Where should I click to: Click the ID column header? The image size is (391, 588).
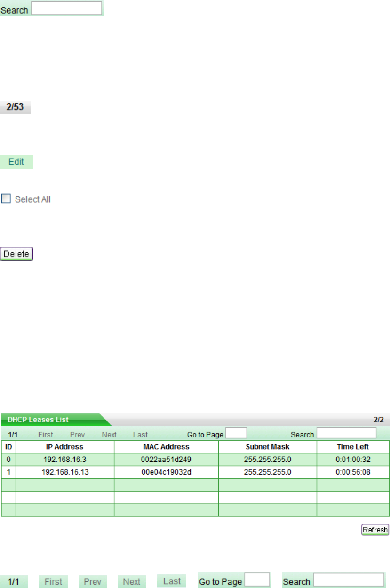click(8, 447)
